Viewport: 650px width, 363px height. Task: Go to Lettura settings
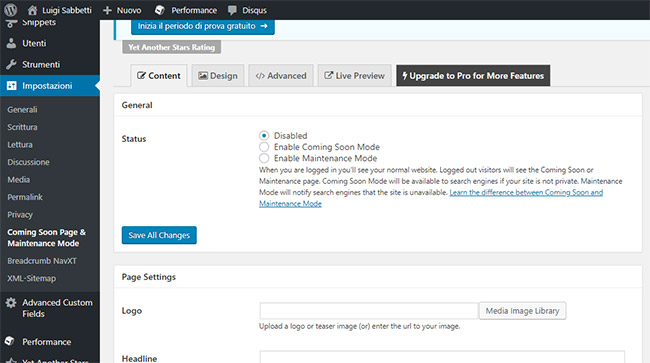coord(20,145)
